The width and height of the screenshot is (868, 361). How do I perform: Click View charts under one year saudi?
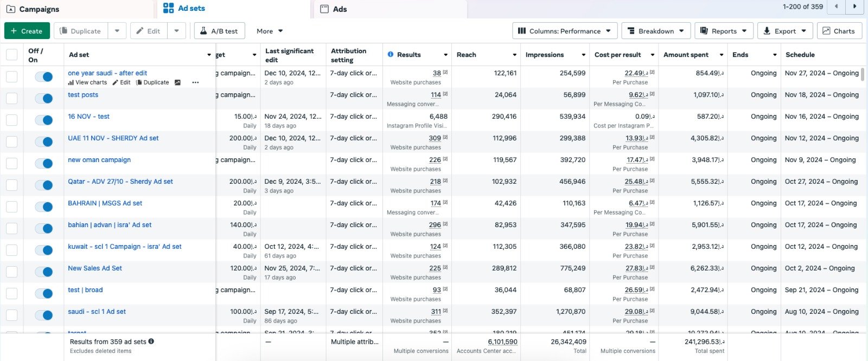pyautogui.click(x=87, y=82)
